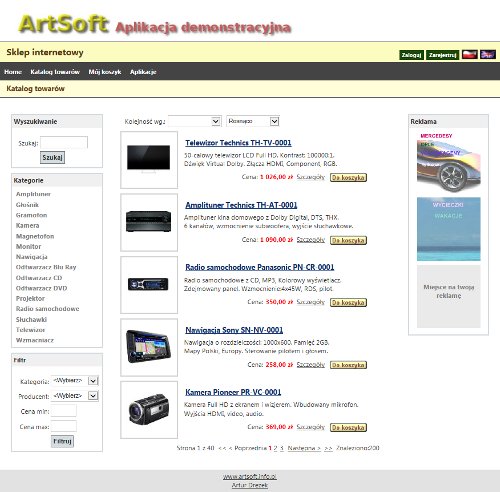Image resolution: width=500 pixels, height=492 pixels.
Task: Select the Magnetofon category
Action: [x=35, y=236]
